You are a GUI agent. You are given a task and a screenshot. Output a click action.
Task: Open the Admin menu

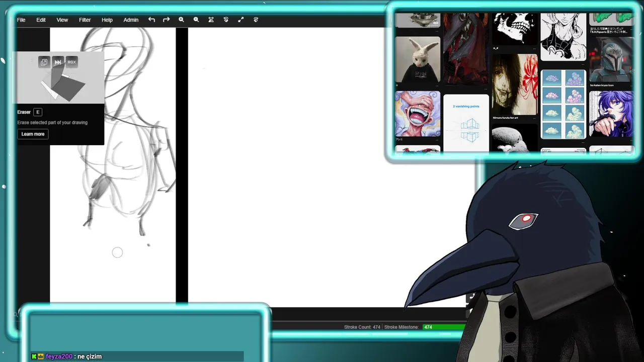click(x=131, y=20)
